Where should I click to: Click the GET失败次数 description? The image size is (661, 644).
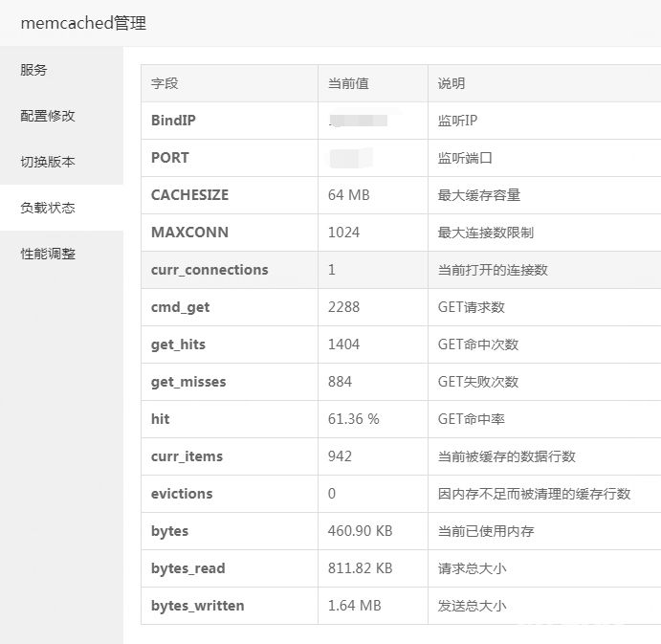click(478, 382)
